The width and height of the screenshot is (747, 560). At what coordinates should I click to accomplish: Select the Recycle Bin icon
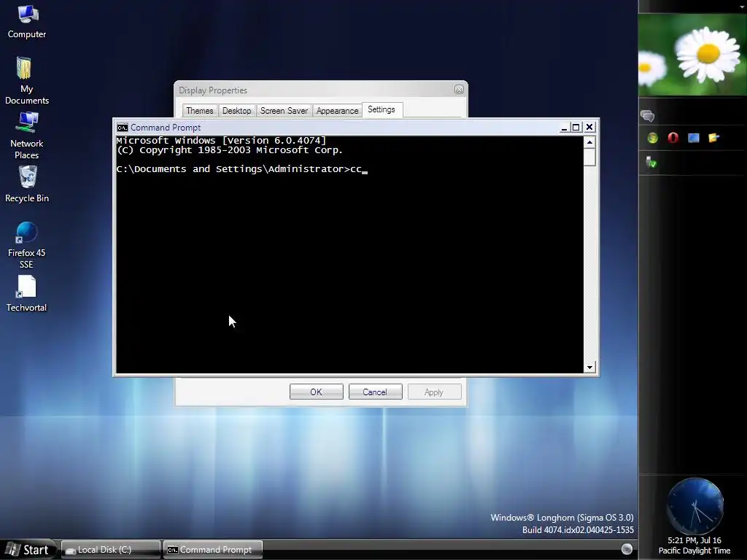[x=27, y=184]
